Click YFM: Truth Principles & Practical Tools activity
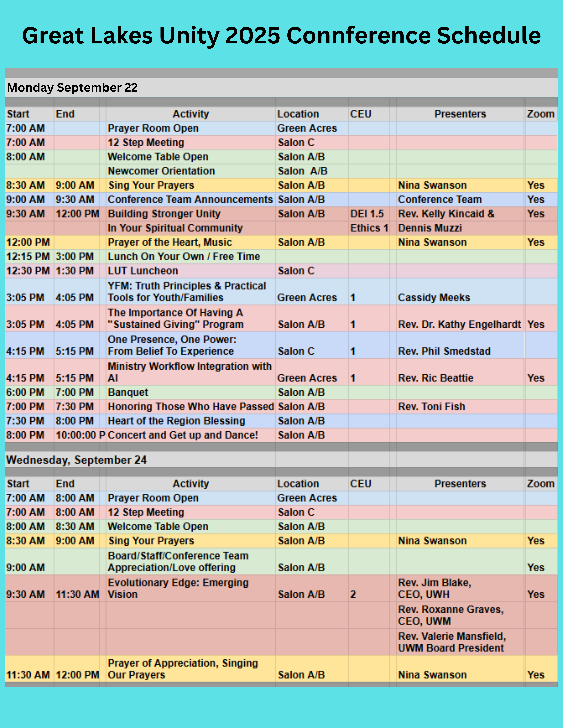The height and width of the screenshot is (728, 563). (187, 292)
